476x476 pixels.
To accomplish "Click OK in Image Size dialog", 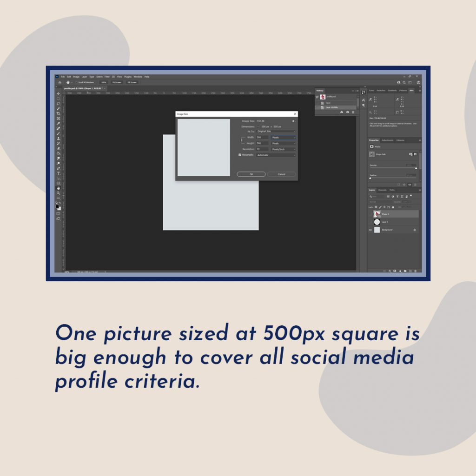I will [251, 174].
